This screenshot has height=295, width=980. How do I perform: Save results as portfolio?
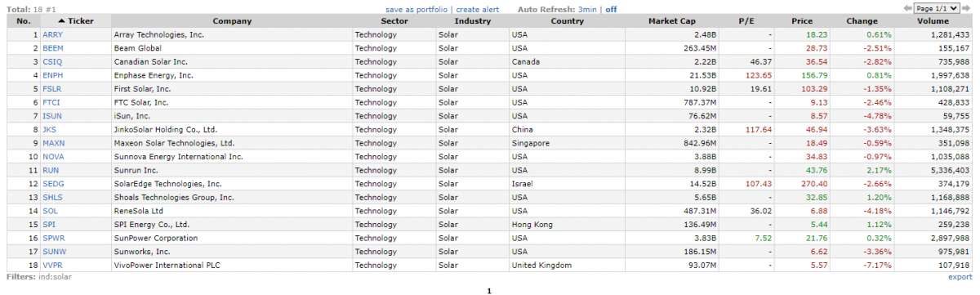[x=416, y=9]
